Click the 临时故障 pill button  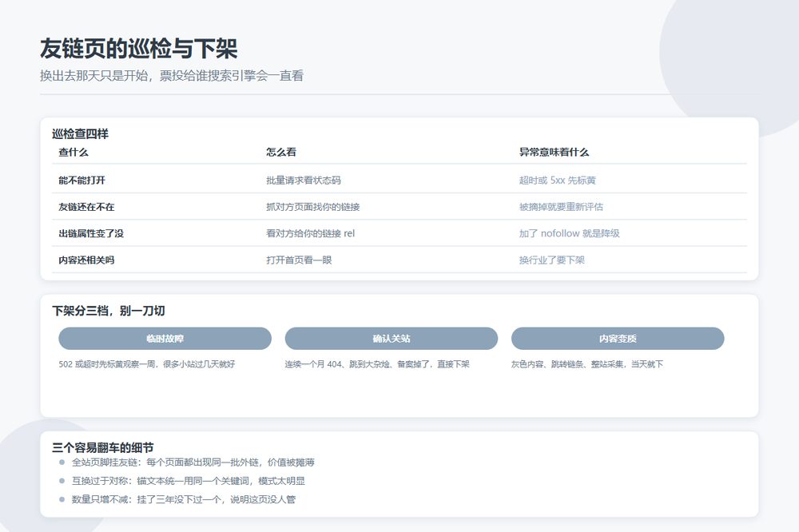point(165,339)
